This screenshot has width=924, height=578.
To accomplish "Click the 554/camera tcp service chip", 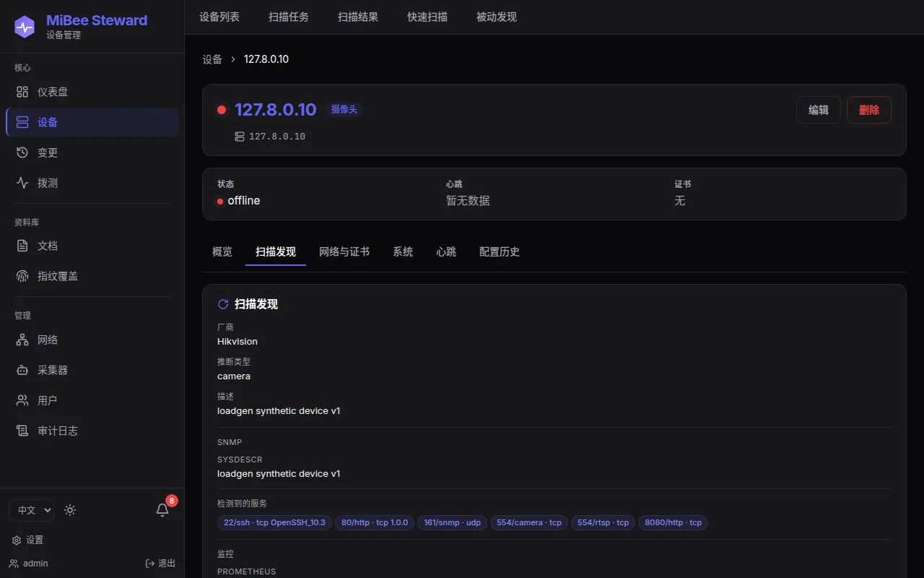I will click(x=529, y=522).
